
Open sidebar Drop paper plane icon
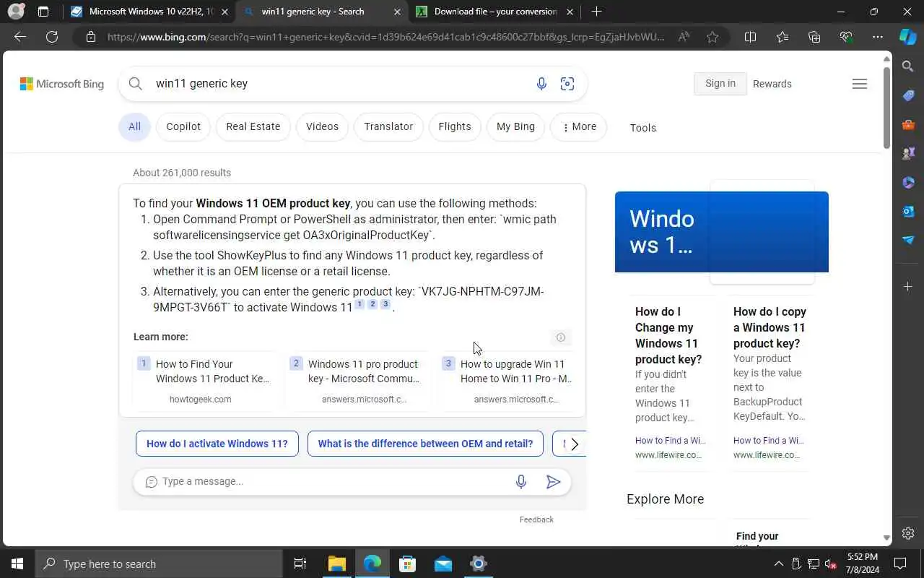908,240
